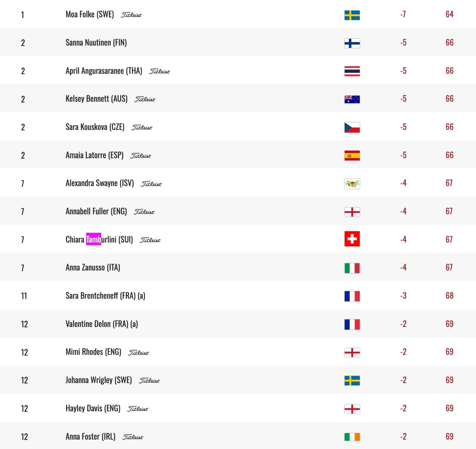Open Sanna Nuutinen (FIN) player profile
This screenshot has width=476, height=449.
tap(96, 43)
